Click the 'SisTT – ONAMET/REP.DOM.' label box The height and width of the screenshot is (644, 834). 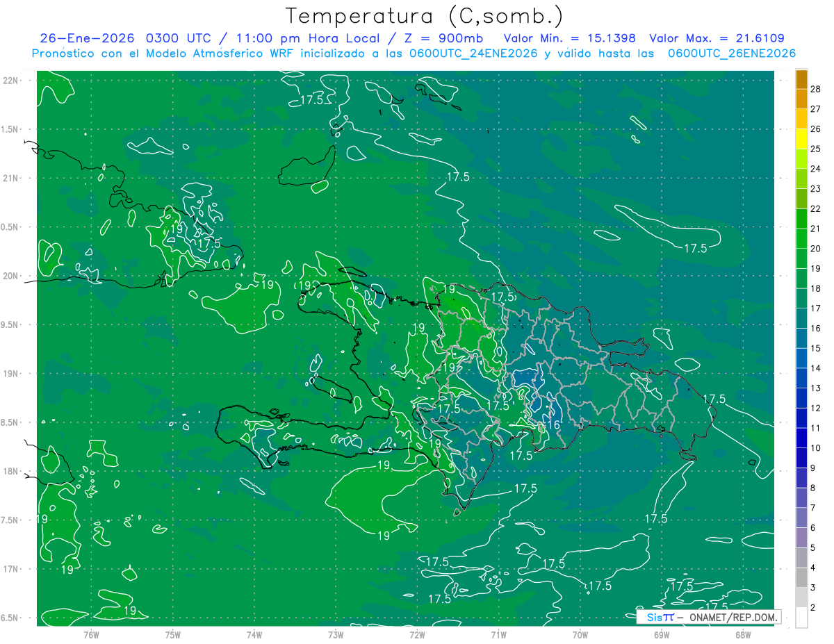[708, 617]
